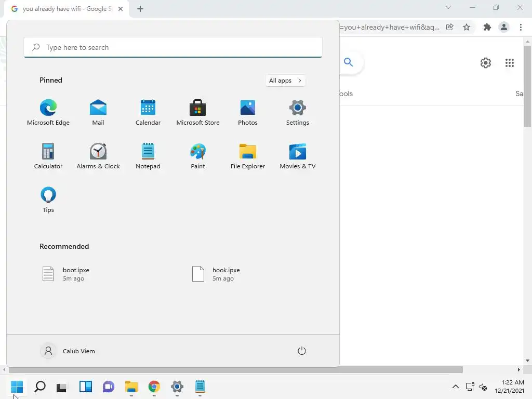Open the Calculator app

tap(48, 156)
